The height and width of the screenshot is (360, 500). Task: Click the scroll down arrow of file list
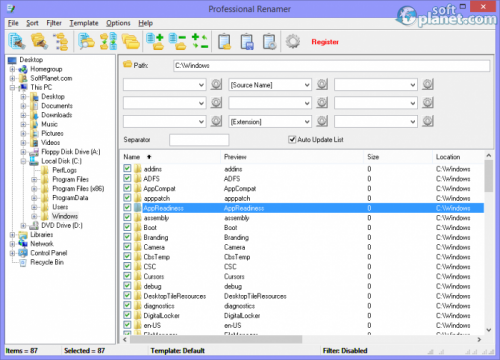coord(489,330)
